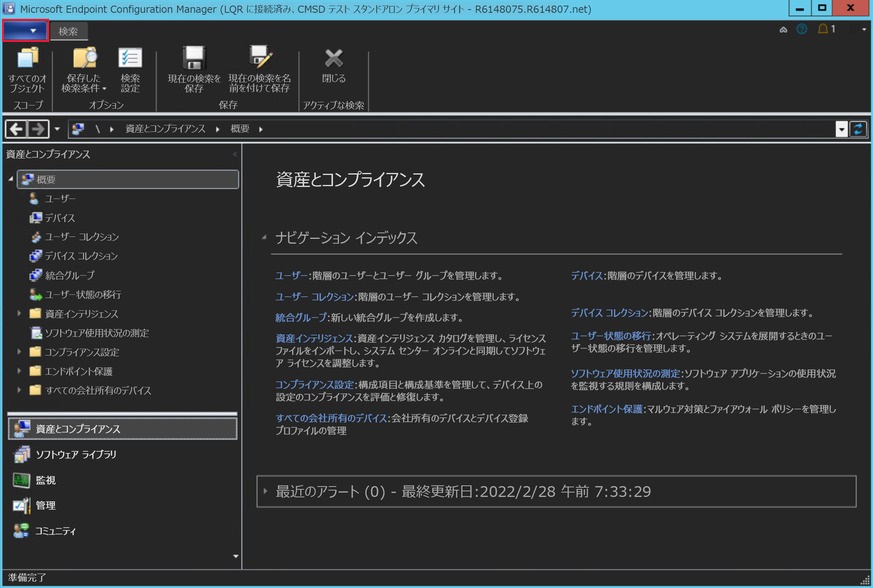Collapse the 概要 tree node

pos(11,179)
